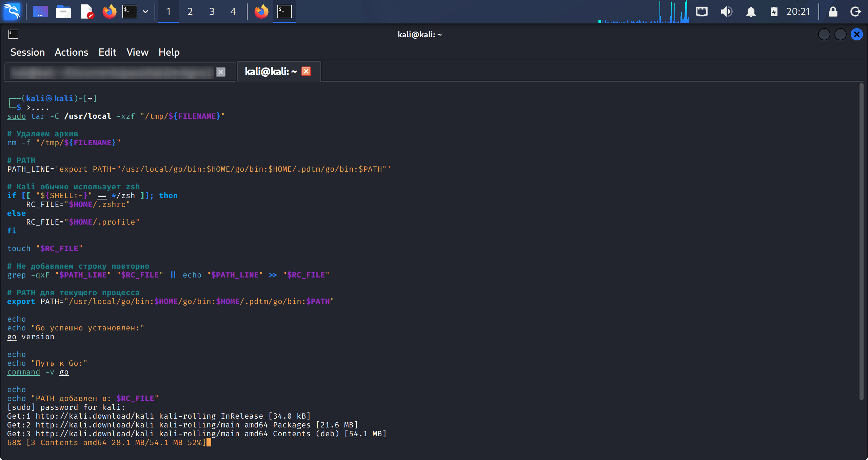Viewport: 868px width, 460px height.
Task: Click the 'go version' command line
Action: 31,337
